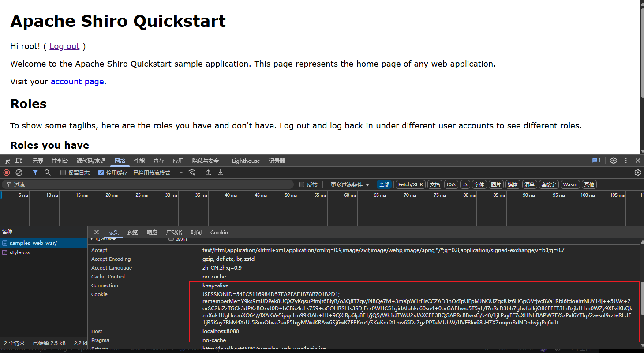This screenshot has height=353, width=644.
Task: Enable the 保留日志 checkbox
Action: click(x=63, y=173)
